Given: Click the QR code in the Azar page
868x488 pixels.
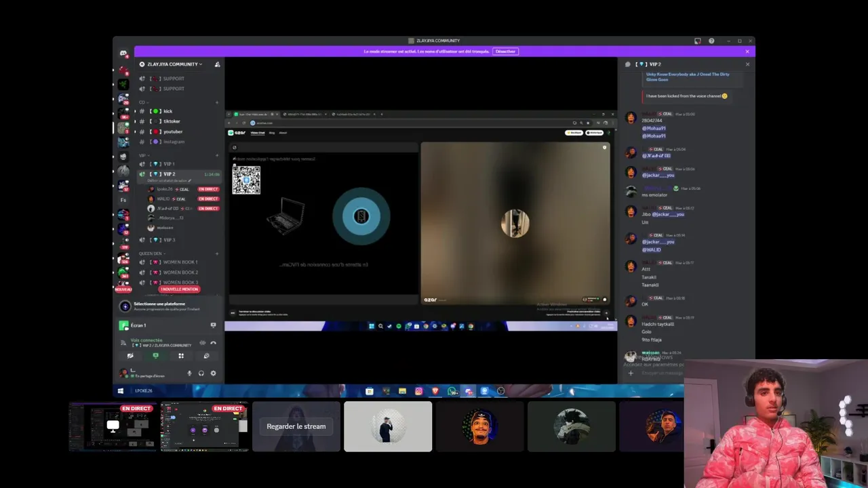Looking at the screenshot, I should [x=246, y=180].
